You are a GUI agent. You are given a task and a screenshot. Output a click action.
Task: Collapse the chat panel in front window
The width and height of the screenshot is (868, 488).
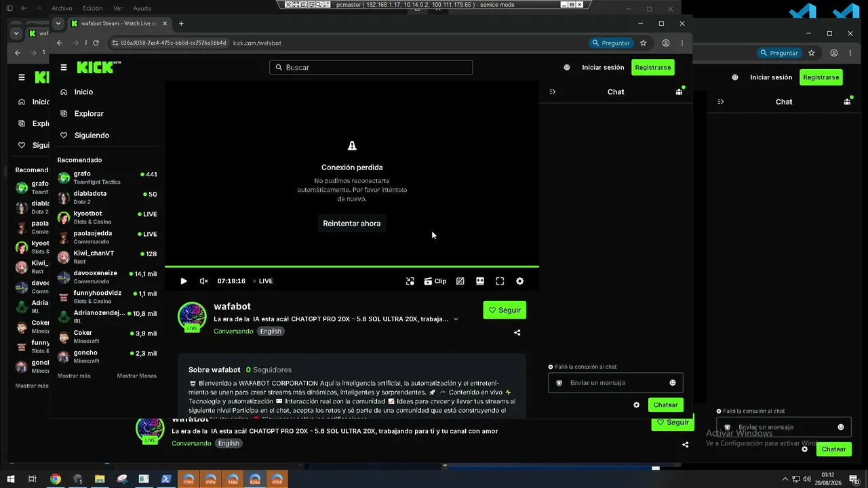pos(553,92)
